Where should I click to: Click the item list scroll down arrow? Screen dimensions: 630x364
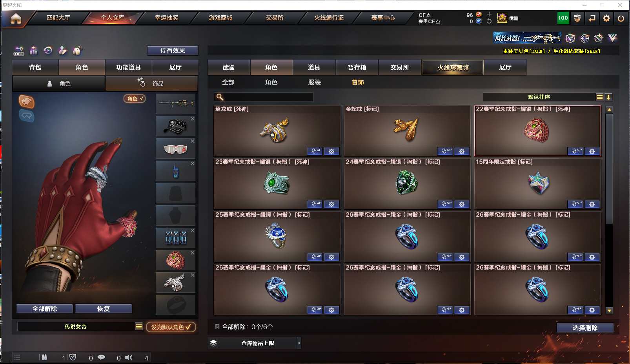click(x=609, y=310)
